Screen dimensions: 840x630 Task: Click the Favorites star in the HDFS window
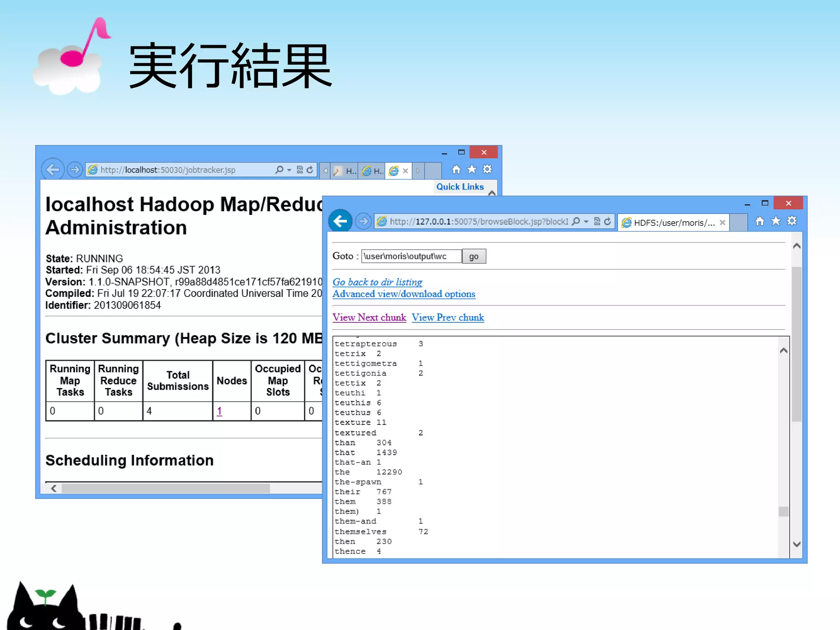click(x=776, y=221)
